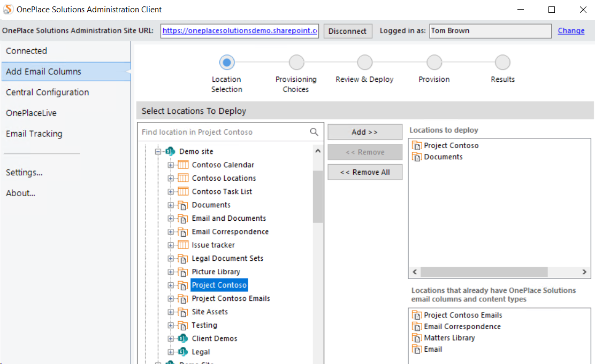This screenshot has height=364, width=595.
Task: Click Matters Library icon in existing locations list
Action: point(417,338)
